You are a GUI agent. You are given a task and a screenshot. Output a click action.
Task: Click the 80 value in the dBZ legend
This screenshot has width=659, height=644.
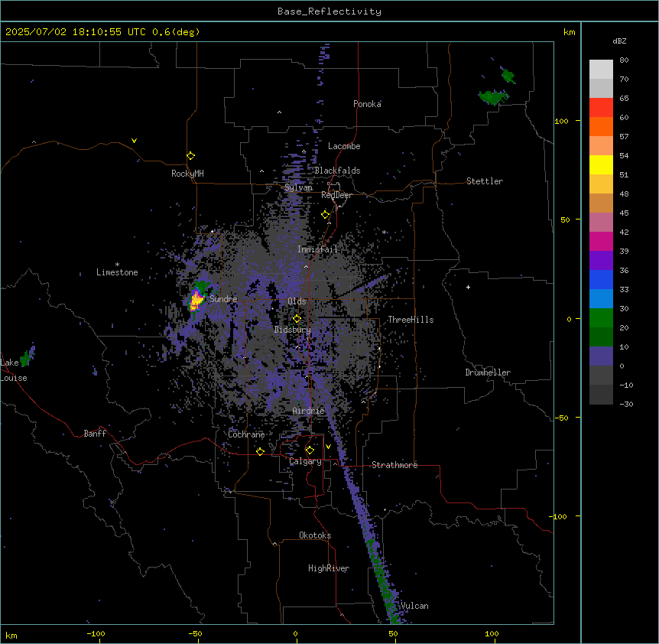[x=624, y=60]
